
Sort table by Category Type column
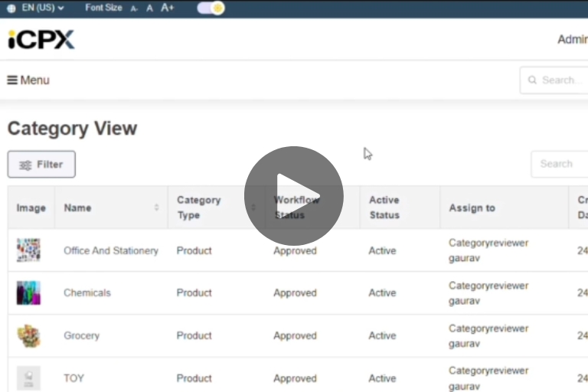click(253, 207)
